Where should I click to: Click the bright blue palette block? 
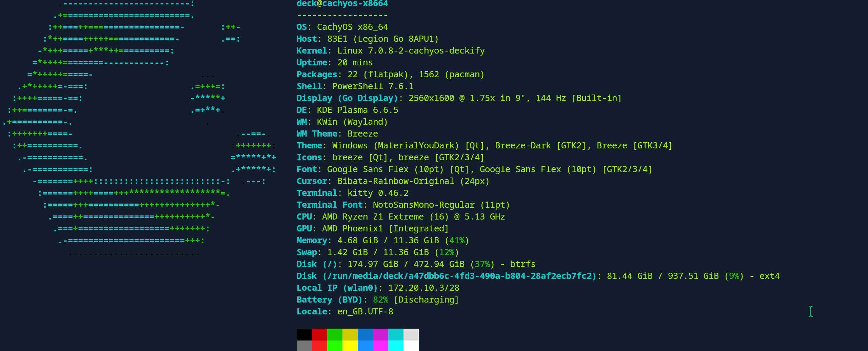pyautogui.click(x=365, y=346)
